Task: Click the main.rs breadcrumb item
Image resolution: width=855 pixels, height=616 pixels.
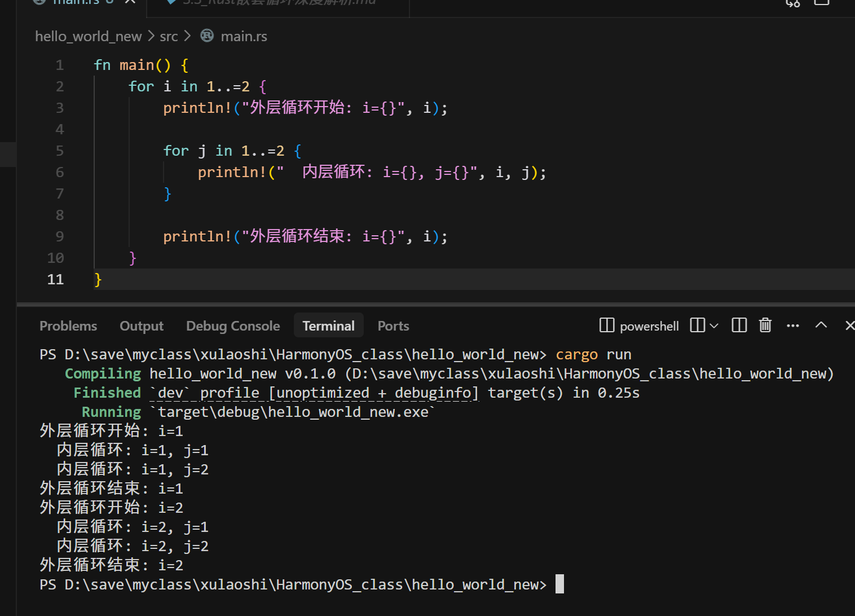Action: 244,37
